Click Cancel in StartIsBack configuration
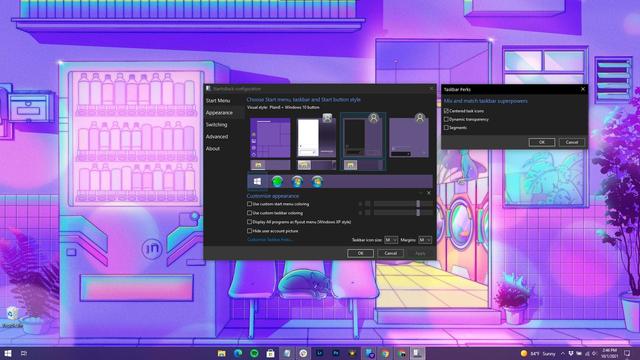 click(391, 253)
